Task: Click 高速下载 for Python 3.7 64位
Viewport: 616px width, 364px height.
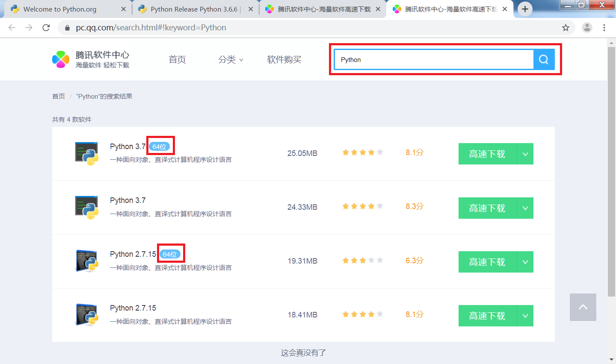Action: [x=487, y=154]
